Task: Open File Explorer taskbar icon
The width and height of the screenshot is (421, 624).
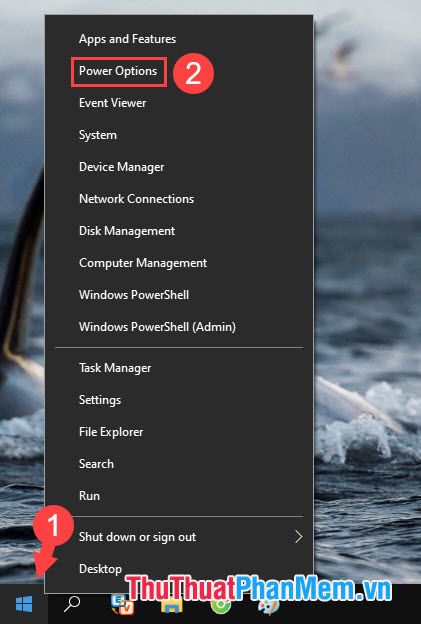Action: (x=172, y=605)
